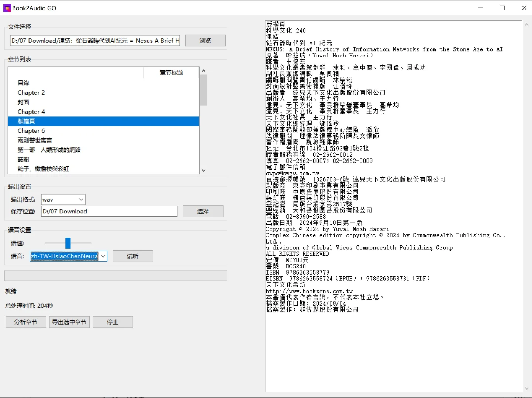Close the Book2Audio GO window
This screenshot has height=398, width=532.
click(524, 8)
